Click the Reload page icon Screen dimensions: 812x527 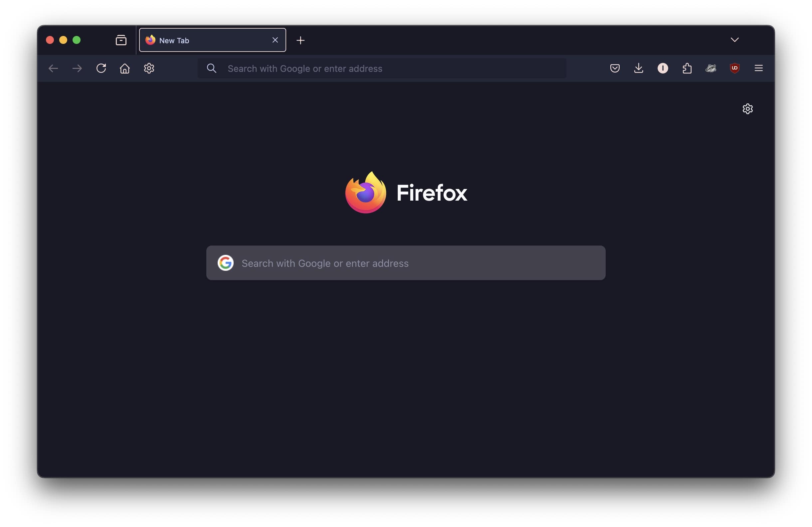click(101, 68)
